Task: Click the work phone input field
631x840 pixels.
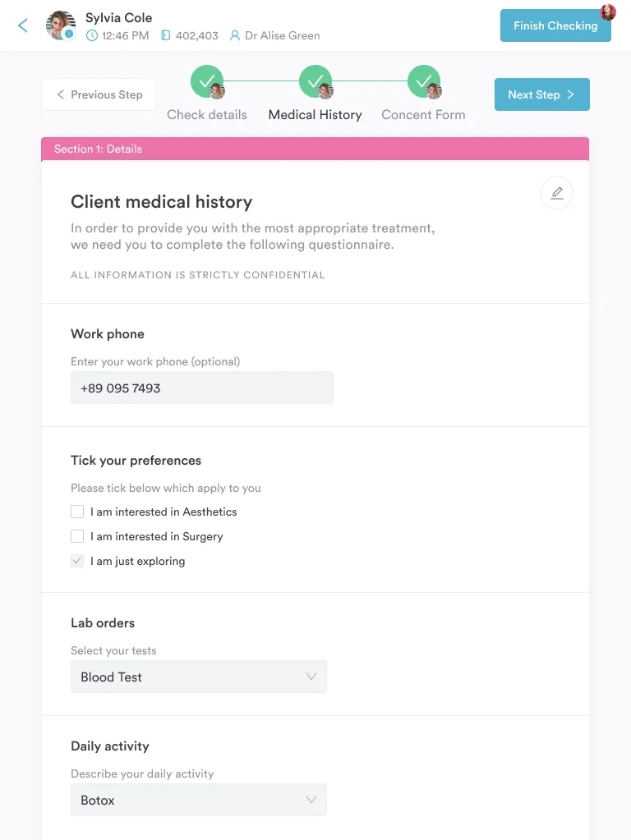Action: (x=201, y=387)
